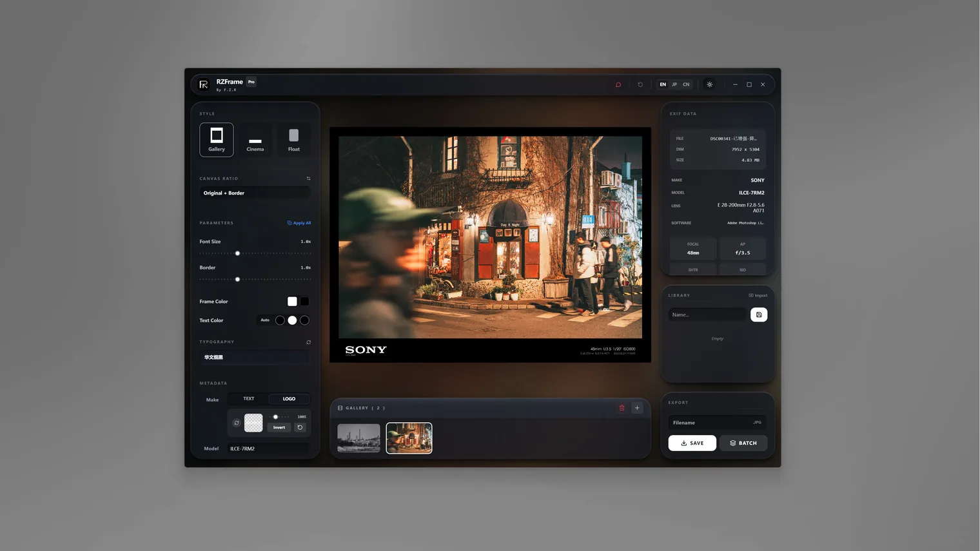Click the RZFrame app logo

point(204,84)
